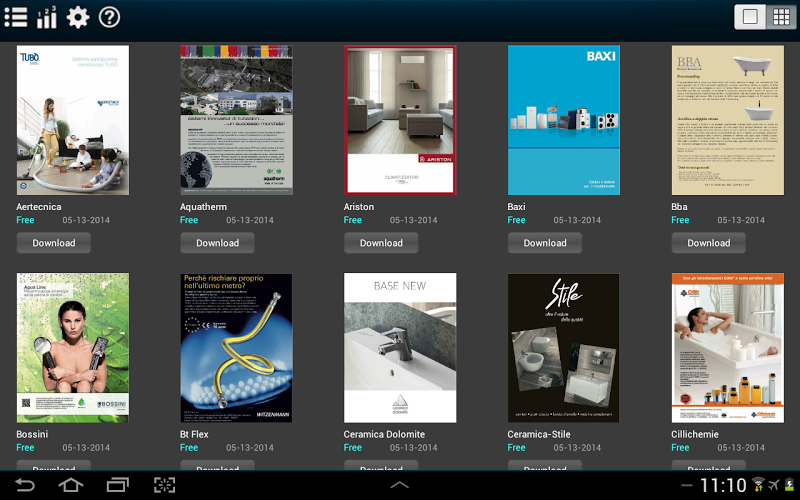This screenshot has width=800, height=500.
Task: Open the Baxi catalog cover
Action: point(564,120)
